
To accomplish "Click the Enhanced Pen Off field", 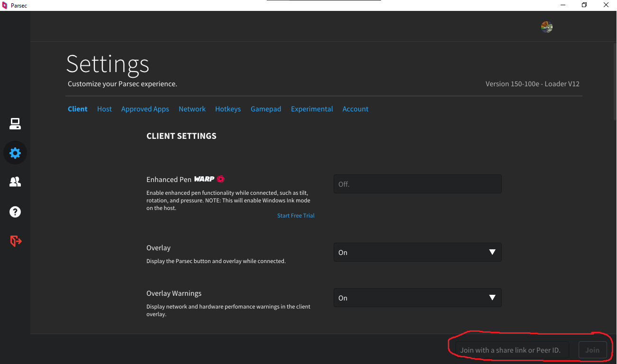I will (417, 184).
